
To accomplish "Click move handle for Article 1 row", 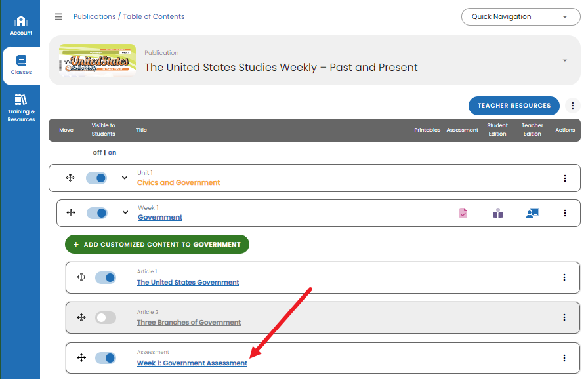I will pos(81,277).
